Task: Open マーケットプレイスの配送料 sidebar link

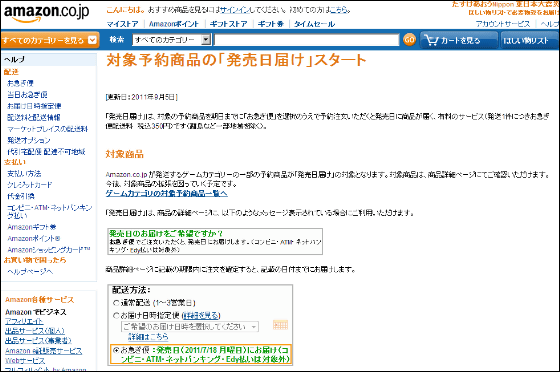Action: [x=48, y=129]
